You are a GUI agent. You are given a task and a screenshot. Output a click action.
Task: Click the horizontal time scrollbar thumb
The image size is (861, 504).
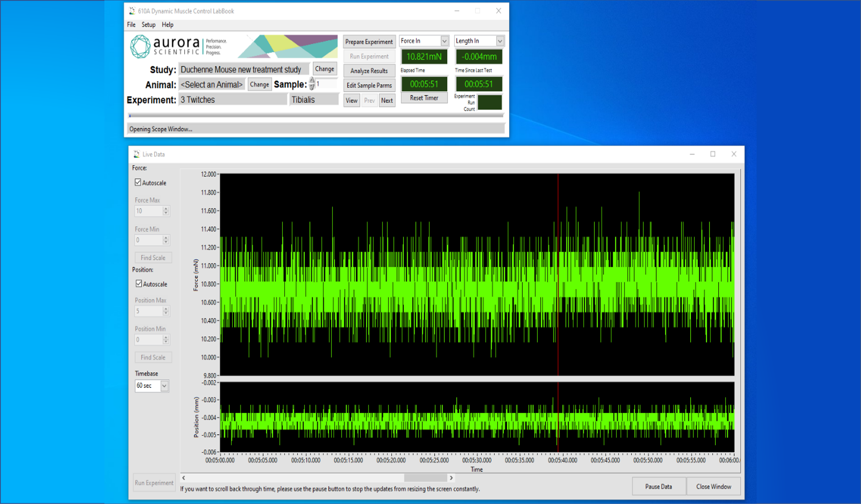(x=426, y=478)
